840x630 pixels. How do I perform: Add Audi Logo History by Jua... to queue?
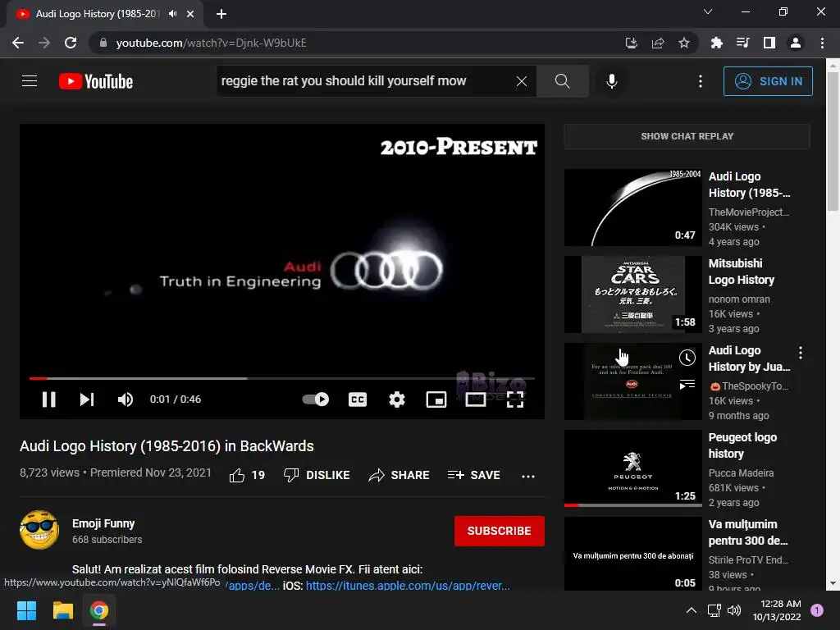(x=687, y=384)
